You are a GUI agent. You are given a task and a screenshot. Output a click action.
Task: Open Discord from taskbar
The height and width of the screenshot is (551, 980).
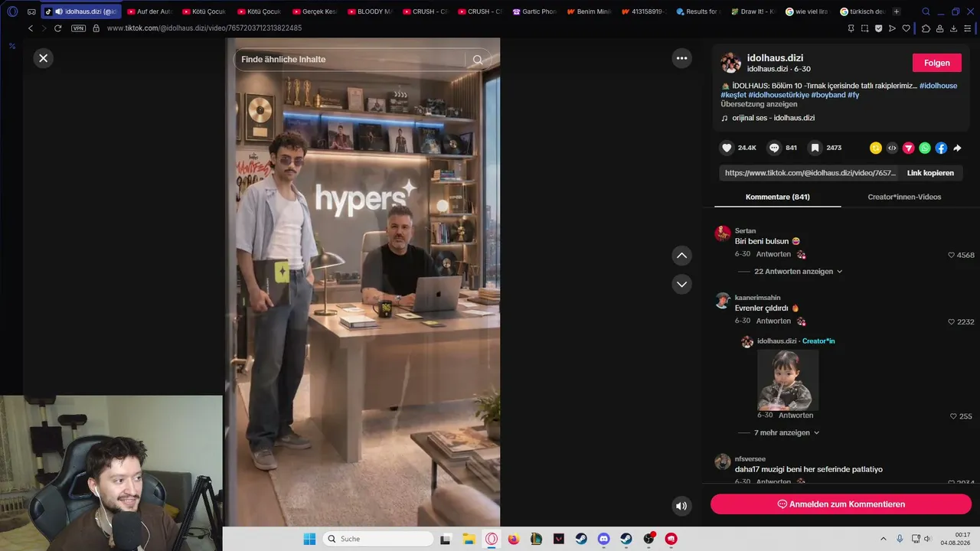tap(603, 539)
